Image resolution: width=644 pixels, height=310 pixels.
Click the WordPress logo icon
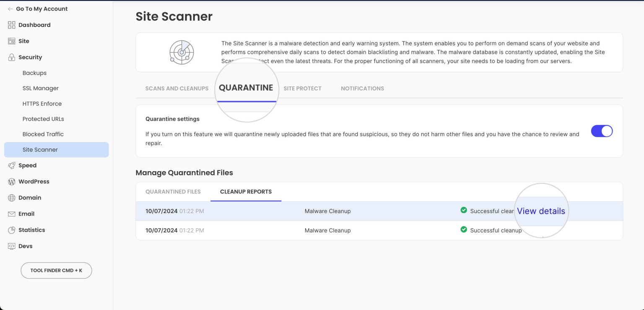pos(12,182)
